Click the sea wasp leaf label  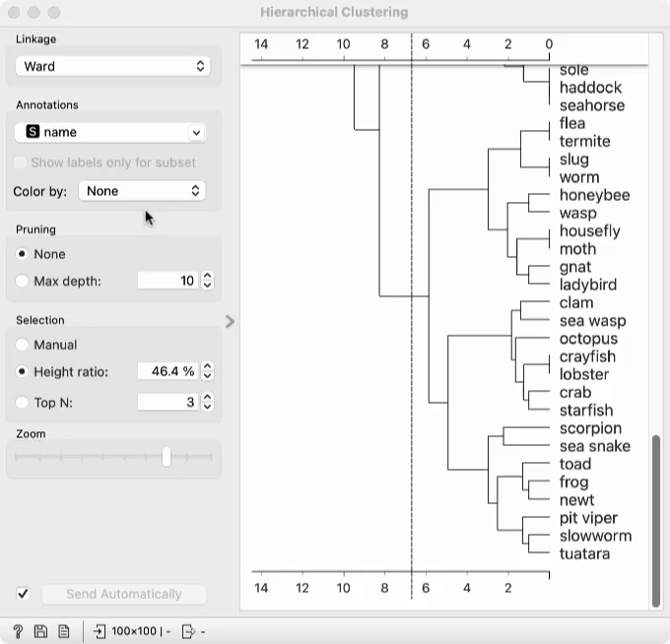(593, 321)
